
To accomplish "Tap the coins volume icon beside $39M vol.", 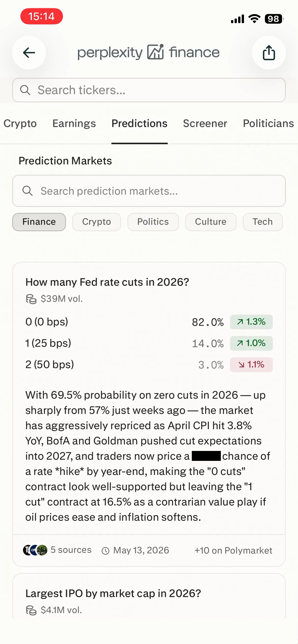I will click(31, 299).
